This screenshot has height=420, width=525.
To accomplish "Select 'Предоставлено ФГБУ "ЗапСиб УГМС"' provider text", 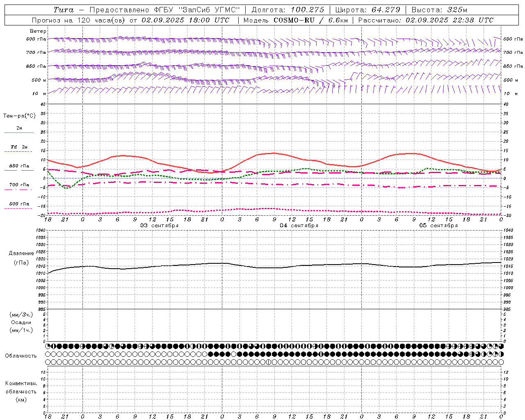I will tap(164, 10).
